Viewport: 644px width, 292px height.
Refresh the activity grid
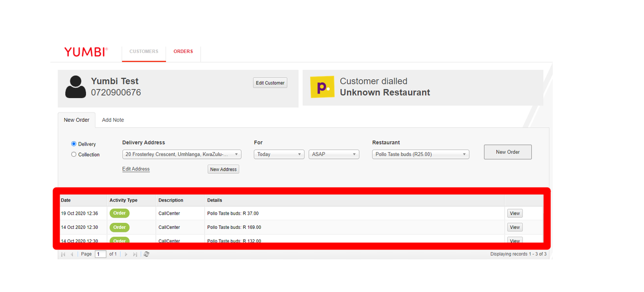click(146, 254)
